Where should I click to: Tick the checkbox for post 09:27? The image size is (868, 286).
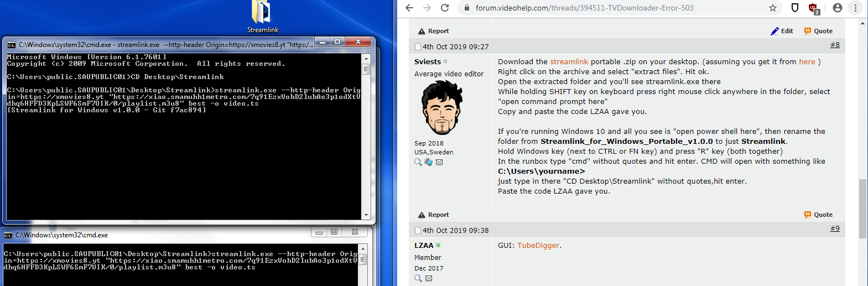click(x=418, y=46)
